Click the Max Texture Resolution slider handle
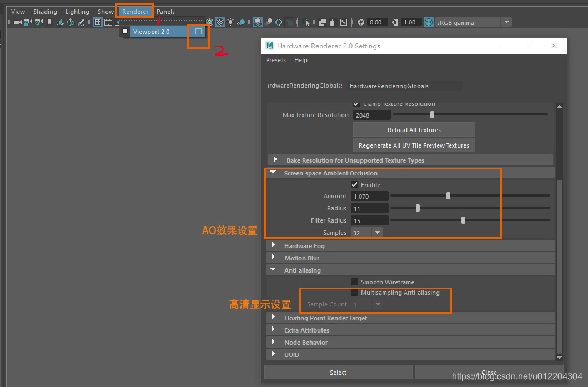This screenshot has width=588, height=387. pyautogui.click(x=432, y=114)
